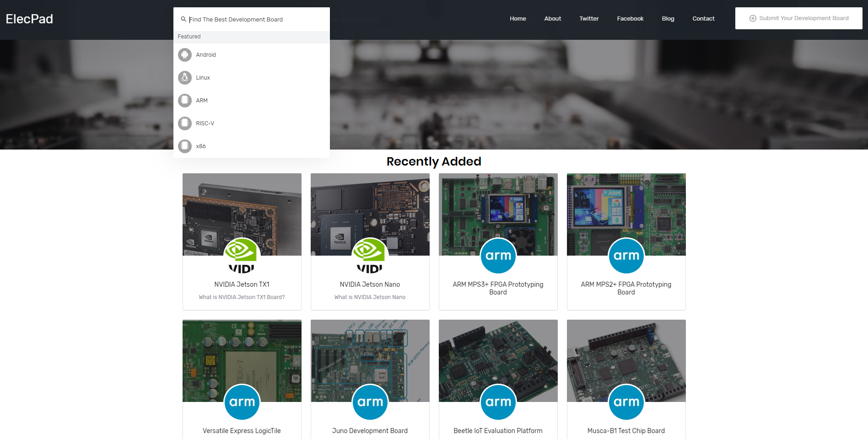This screenshot has width=868, height=439.
Task: Select the Android category icon
Action: coord(185,55)
